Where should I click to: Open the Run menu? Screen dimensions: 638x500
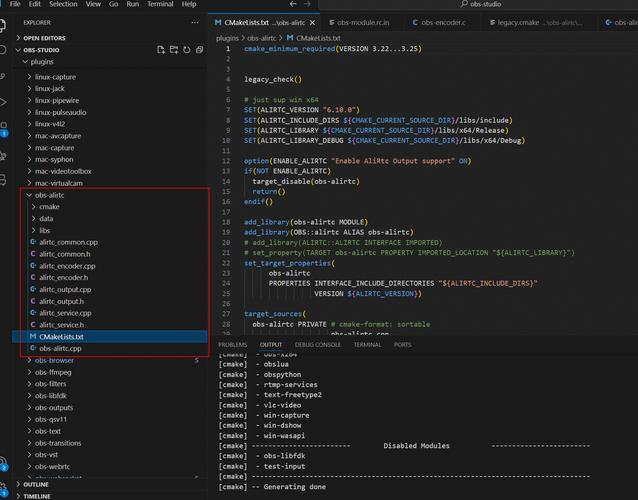coord(133,4)
